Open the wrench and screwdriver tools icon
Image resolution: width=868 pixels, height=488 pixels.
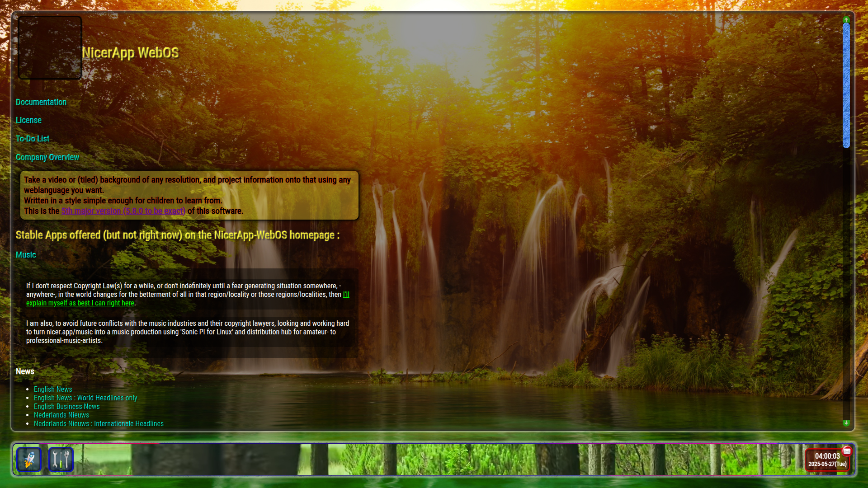(61, 460)
